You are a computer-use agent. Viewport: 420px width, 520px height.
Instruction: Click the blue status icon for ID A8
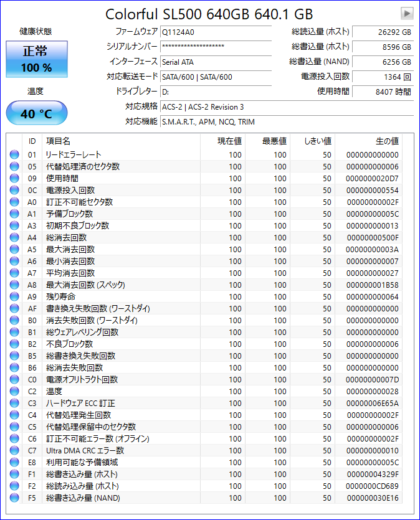coord(14,285)
